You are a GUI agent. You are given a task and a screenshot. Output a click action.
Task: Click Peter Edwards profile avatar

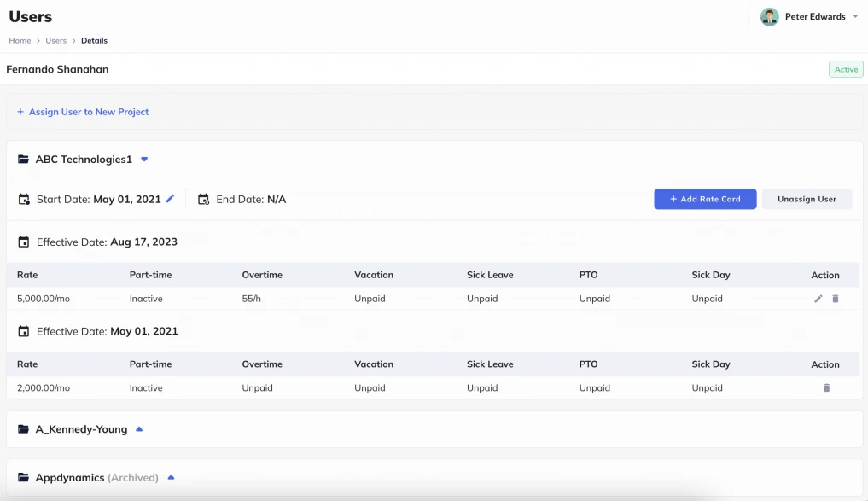tap(770, 16)
